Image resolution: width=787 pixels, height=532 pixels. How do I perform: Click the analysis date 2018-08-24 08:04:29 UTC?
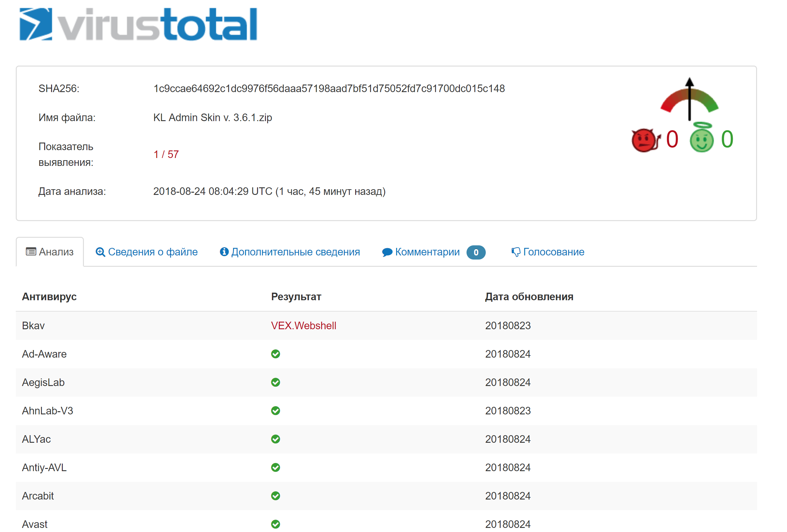[x=213, y=191]
